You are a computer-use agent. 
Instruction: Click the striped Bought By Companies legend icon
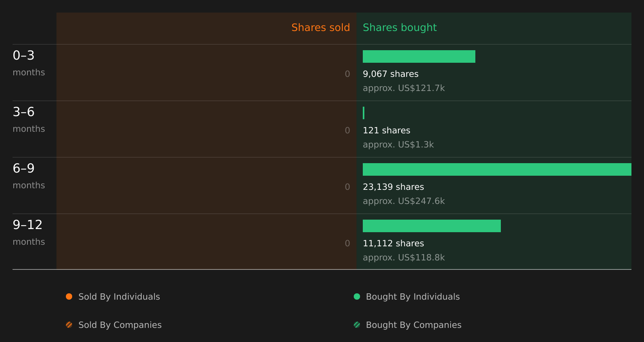coord(357,325)
